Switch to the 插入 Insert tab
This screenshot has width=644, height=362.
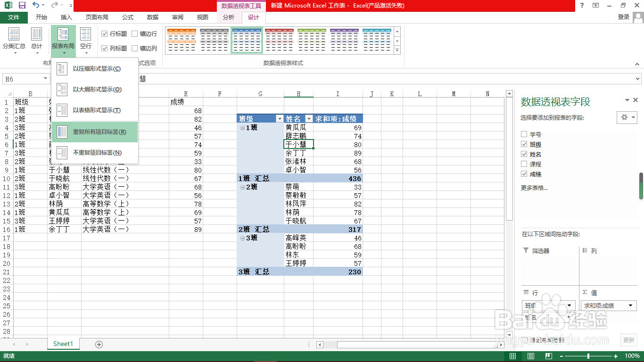tap(66, 17)
